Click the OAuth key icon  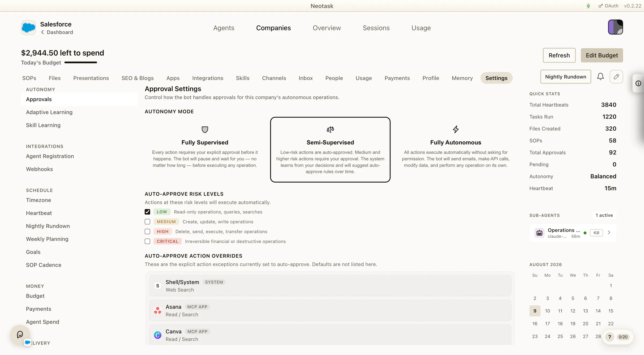point(601,6)
